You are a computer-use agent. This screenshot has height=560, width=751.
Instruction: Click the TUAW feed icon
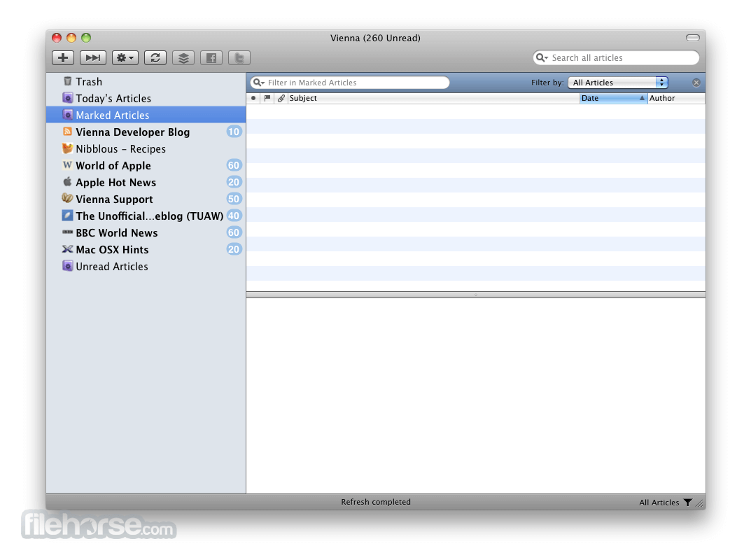[67, 216]
